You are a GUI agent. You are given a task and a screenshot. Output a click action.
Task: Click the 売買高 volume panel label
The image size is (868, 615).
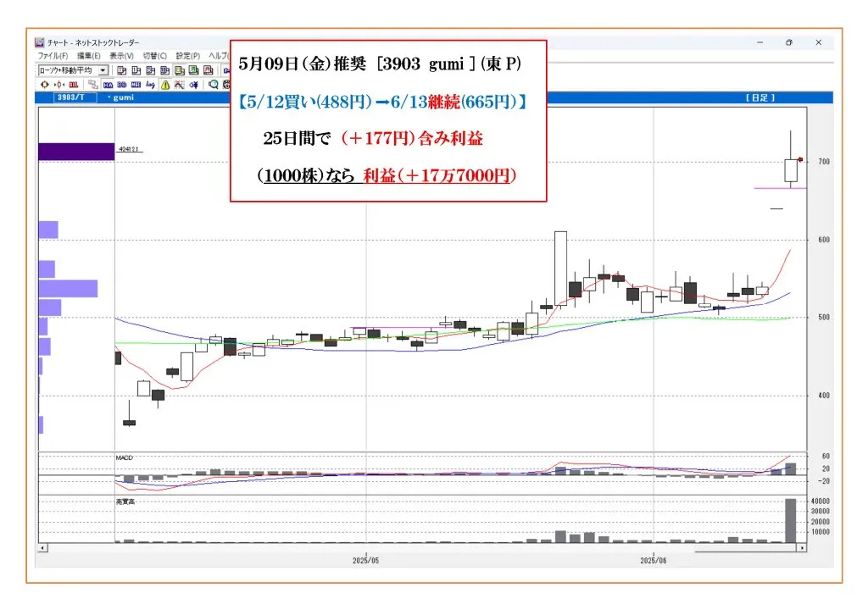pyautogui.click(x=125, y=501)
